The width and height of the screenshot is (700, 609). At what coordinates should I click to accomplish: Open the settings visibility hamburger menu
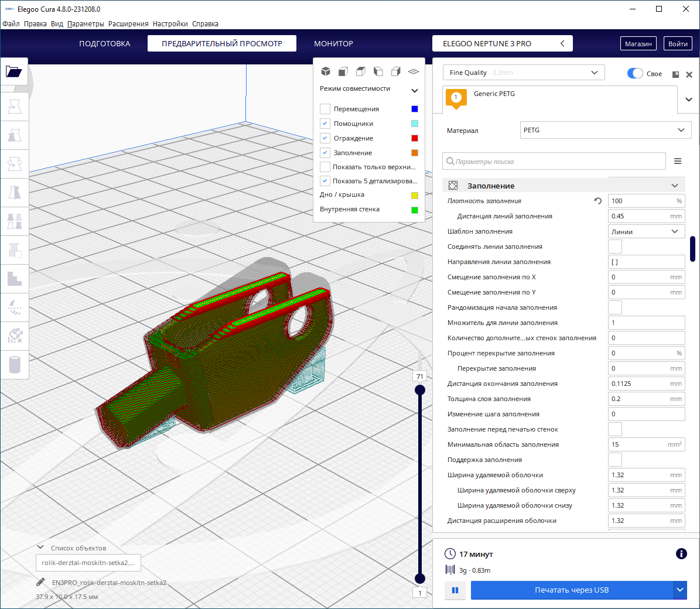[678, 161]
